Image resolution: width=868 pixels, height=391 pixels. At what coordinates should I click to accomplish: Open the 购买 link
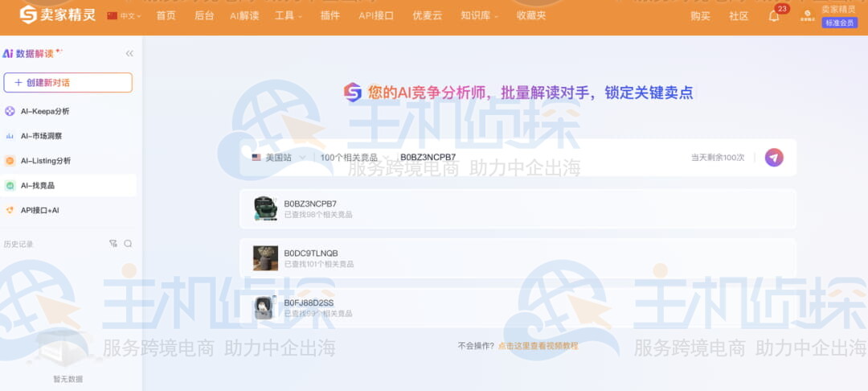(x=700, y=17)
